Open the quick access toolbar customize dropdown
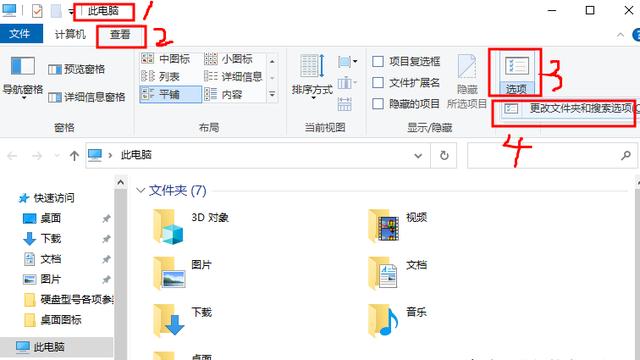 (71, 11)
